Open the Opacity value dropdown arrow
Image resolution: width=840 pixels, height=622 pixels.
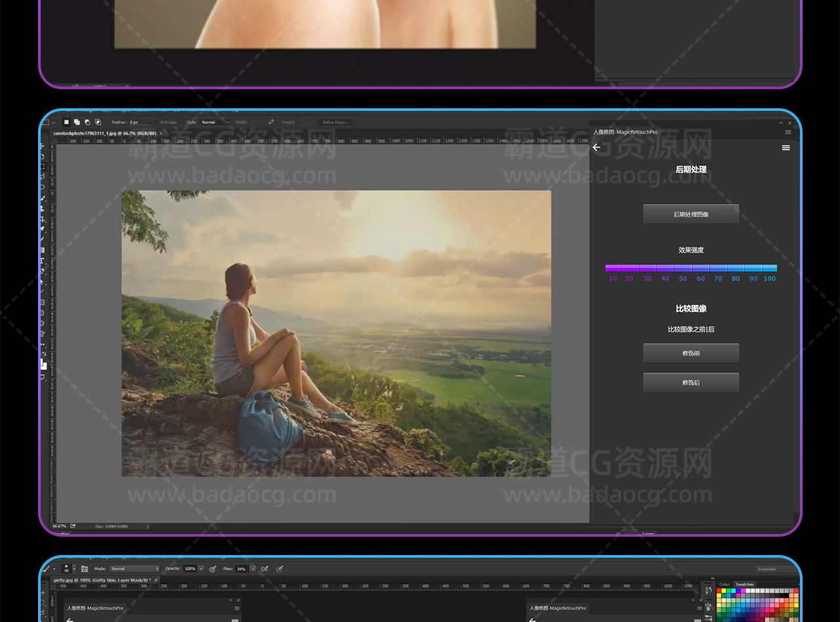coord(201,569)
